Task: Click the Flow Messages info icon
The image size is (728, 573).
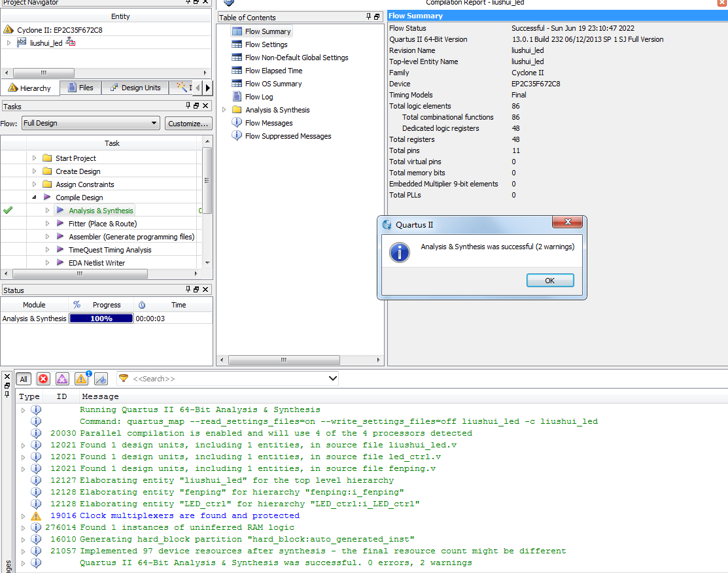Action: (237, 123)
